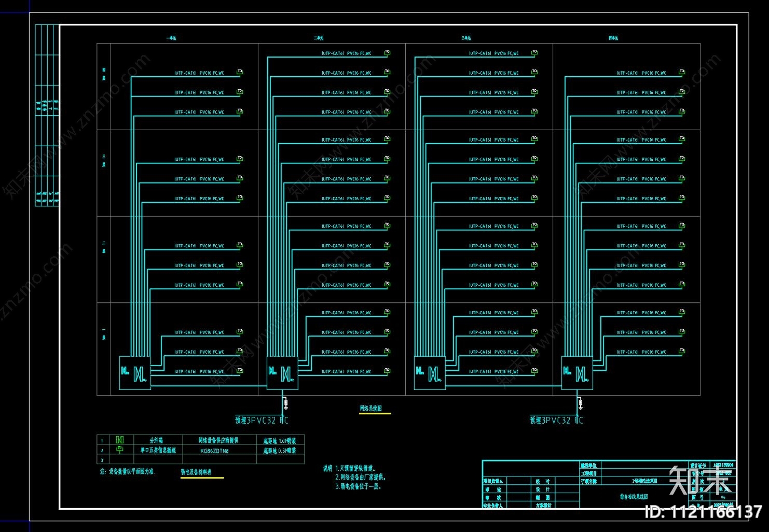
Task: Click the 项目负责人 title block cell
Action: coord(493,481)
